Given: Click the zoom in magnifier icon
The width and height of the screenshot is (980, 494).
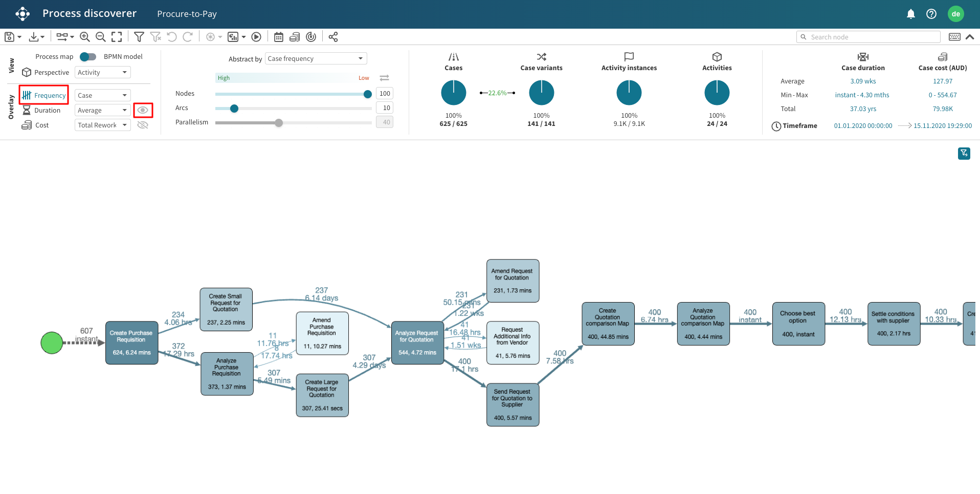Looking at the screenshot, I should (85, 37).
